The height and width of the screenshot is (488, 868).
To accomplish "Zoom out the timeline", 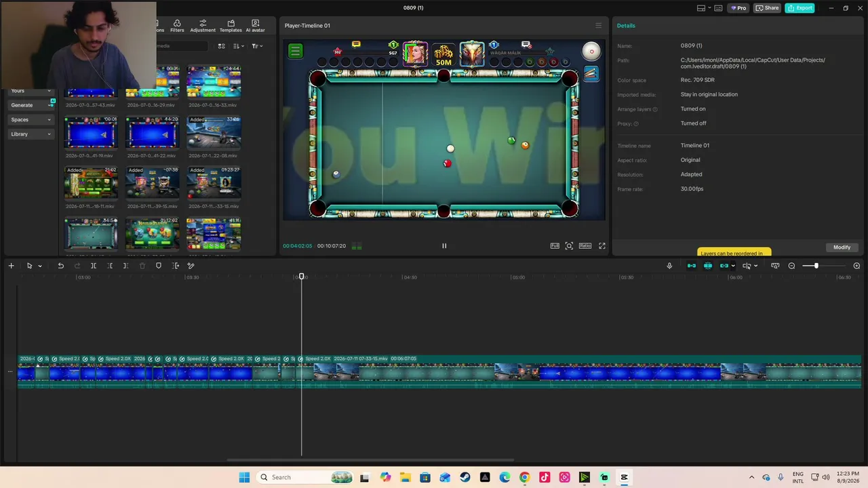I will [791, 266].
